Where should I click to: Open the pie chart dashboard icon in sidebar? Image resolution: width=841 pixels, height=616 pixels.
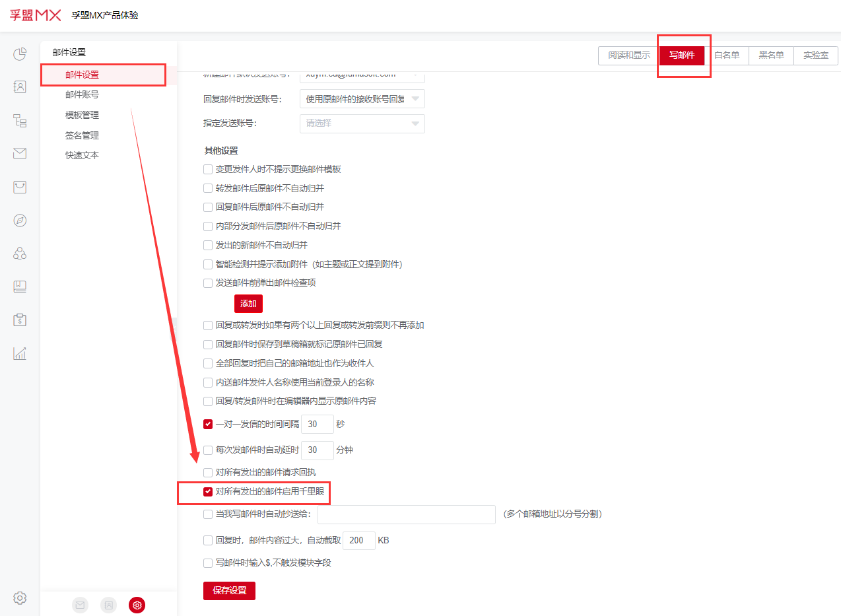[20, 53]
